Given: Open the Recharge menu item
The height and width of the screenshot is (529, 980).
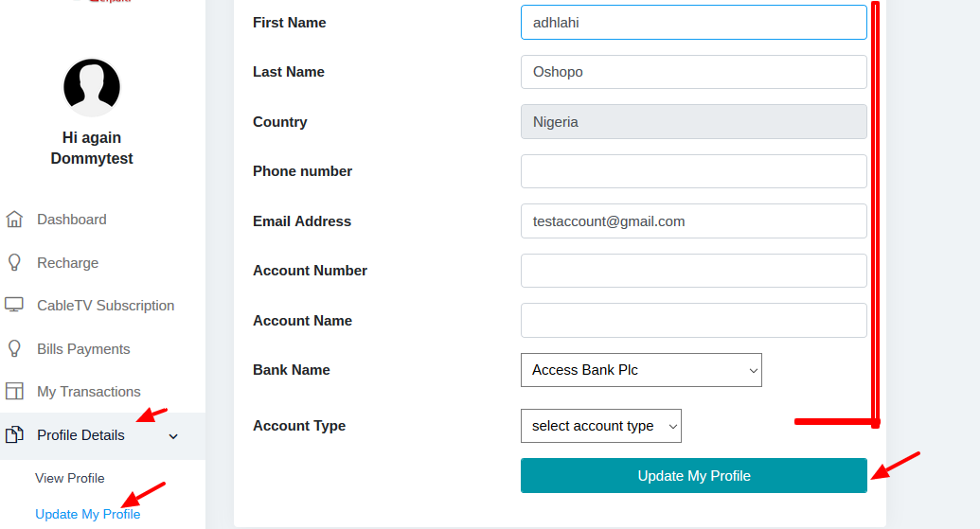Looking at the screenshot, I should click(67, 263).
